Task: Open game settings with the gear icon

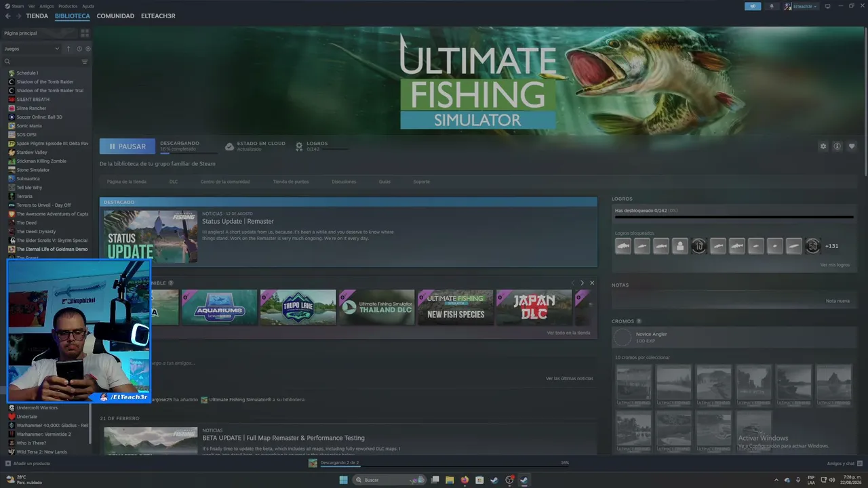Action: 823,146
